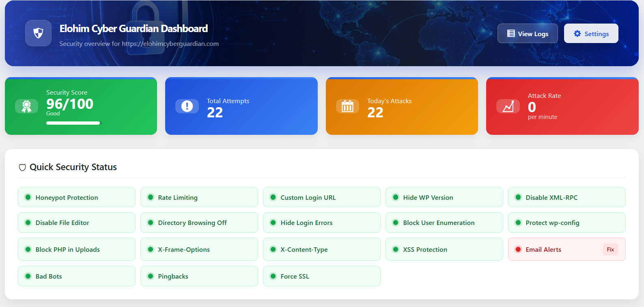The height and width of the screenshot is (307, 644).
Task: Select the Rate Limiting status item
Action: (x=199, y=197)
